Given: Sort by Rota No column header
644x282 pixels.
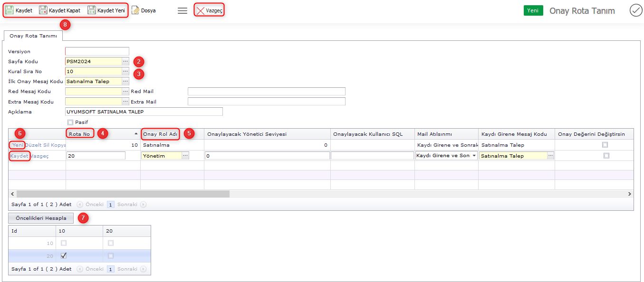Looking at the screenshot, I should point(79,134).
